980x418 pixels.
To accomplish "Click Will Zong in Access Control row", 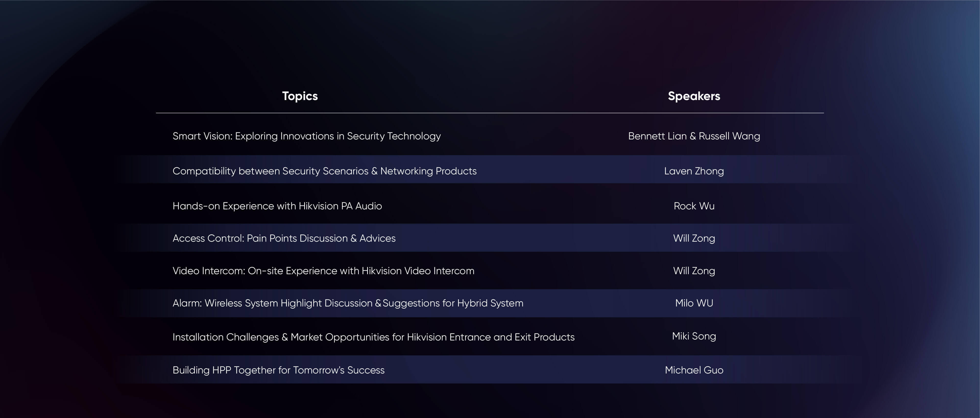I will tap(693, 238).
